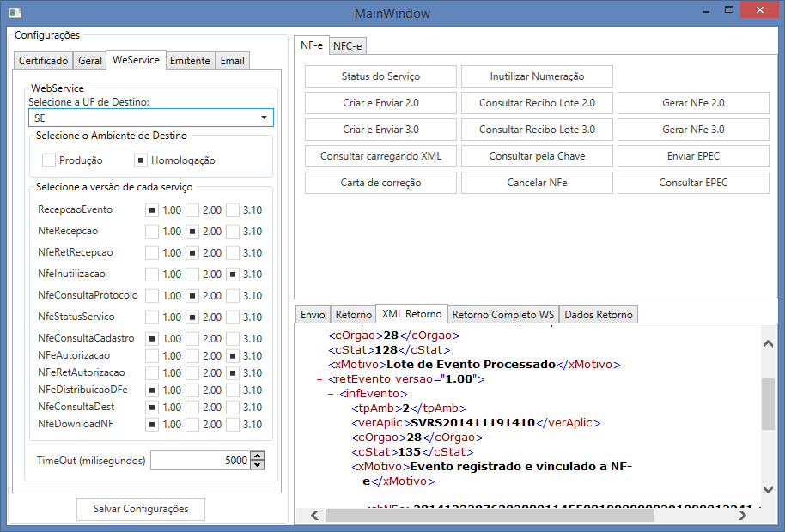Click the TimeOut milisegundos input field

coord(200,461)
